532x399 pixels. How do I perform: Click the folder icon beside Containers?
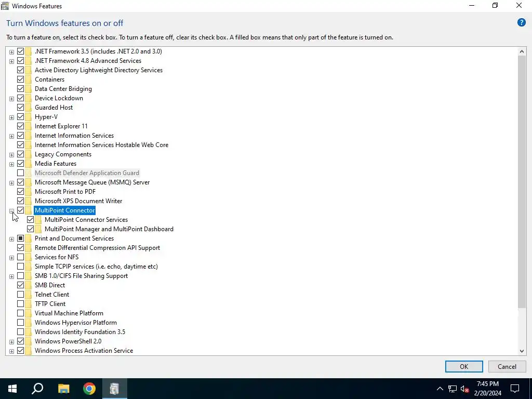28,79
